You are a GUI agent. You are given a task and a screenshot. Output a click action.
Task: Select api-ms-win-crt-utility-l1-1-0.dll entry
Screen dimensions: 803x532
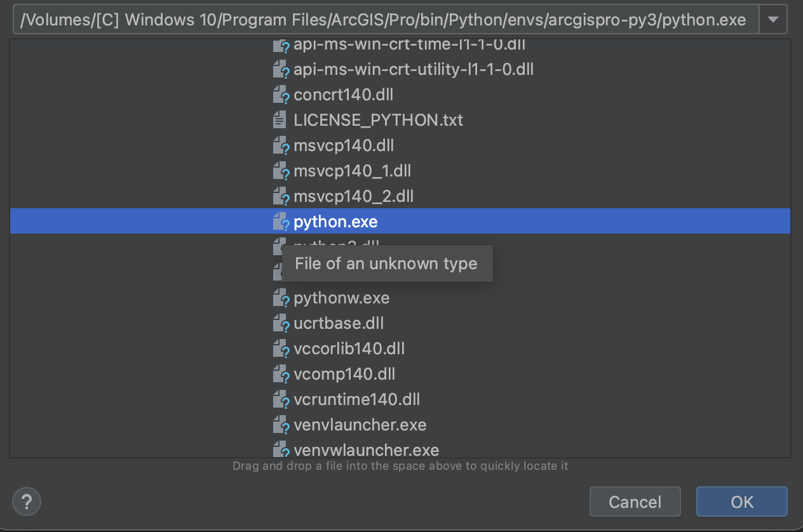click(413, 69)
